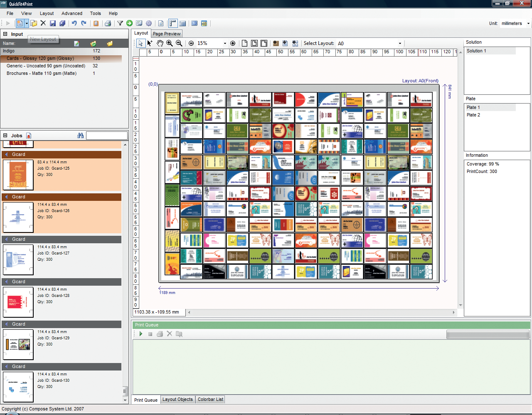The height and width of the screenshot is (415, 532).
Task: Click the binoculars search icon in Jobs
Action: tap(81, 136)
